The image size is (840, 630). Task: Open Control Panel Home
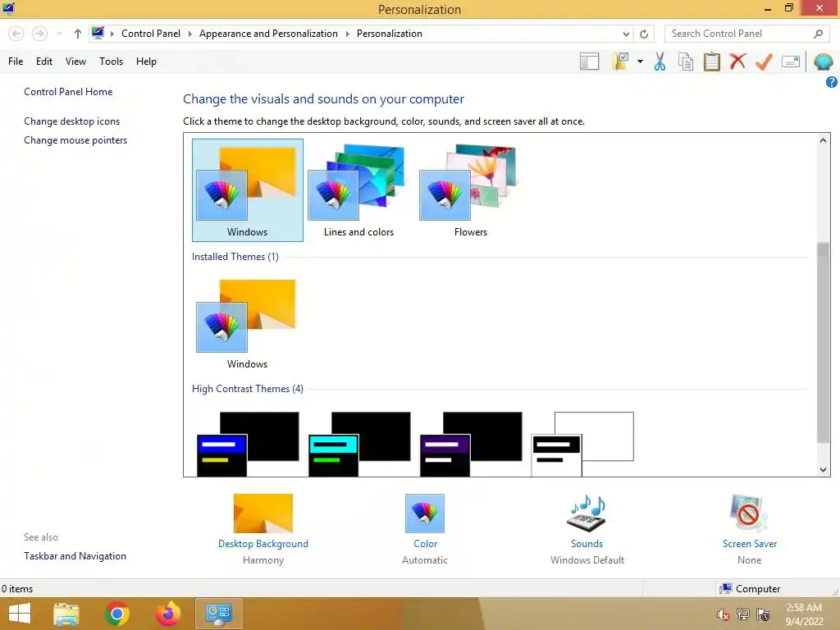[x=68, y=92]
